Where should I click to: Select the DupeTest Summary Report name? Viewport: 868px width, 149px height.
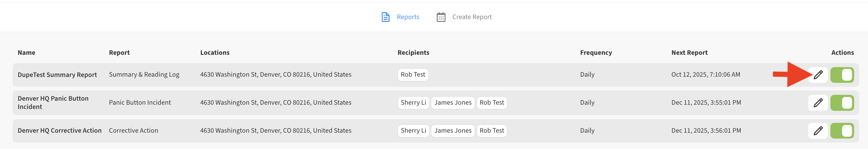pyautogui.click(x=57, y=75)
